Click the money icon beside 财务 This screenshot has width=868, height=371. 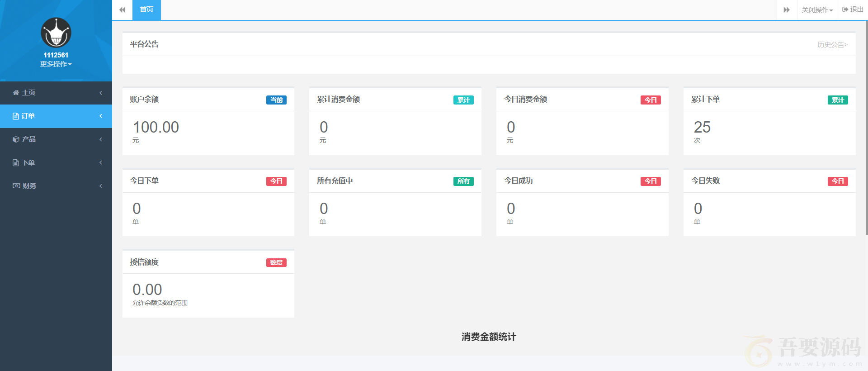coord(16,186)
